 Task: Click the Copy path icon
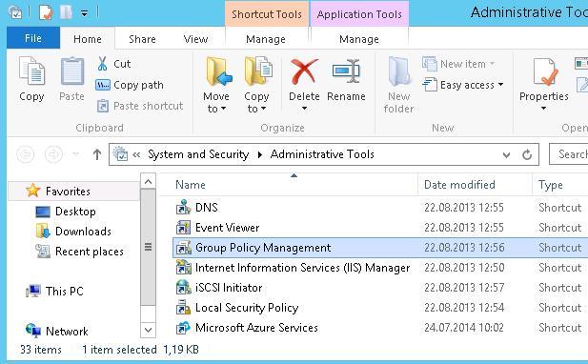[x=102, y=85]
